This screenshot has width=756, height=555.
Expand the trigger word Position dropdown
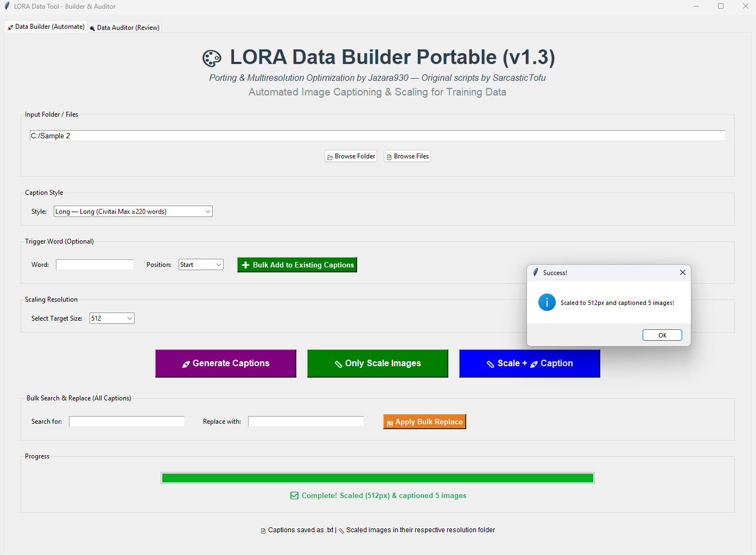point(201,265)
